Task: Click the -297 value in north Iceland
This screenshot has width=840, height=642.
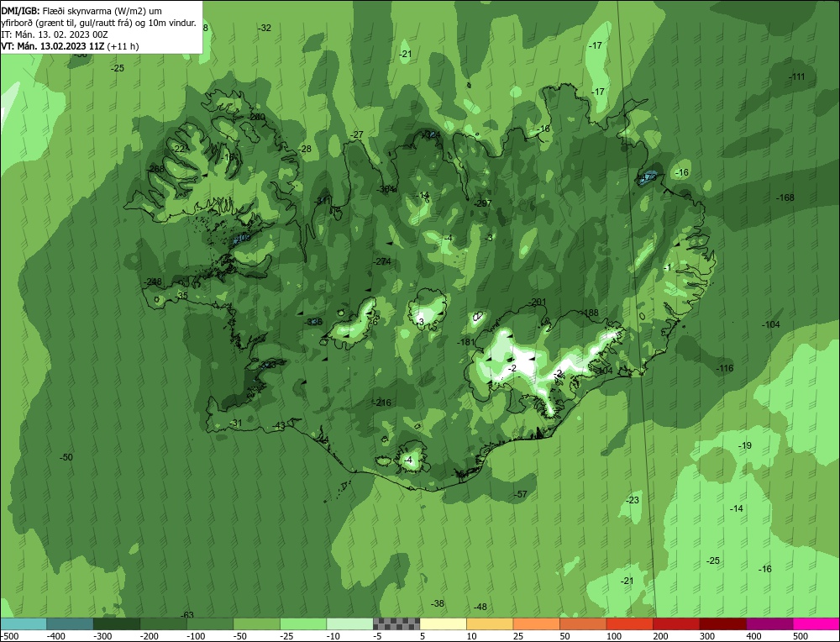Action: [482, 203]
